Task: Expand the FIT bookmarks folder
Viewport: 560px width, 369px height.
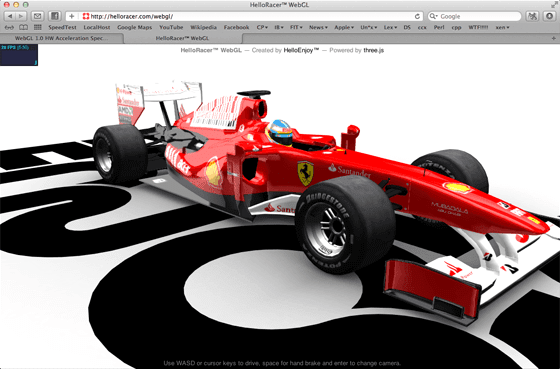Action: pos(296,28)
